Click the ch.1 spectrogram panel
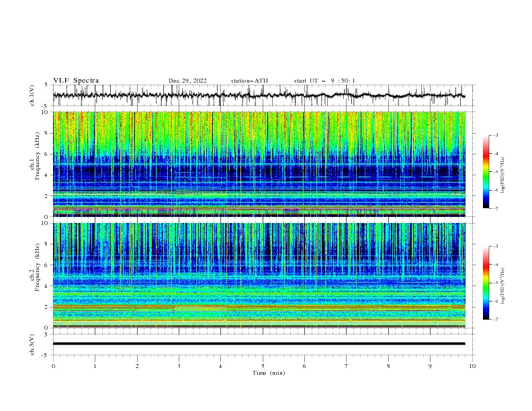 click(259, 164)
